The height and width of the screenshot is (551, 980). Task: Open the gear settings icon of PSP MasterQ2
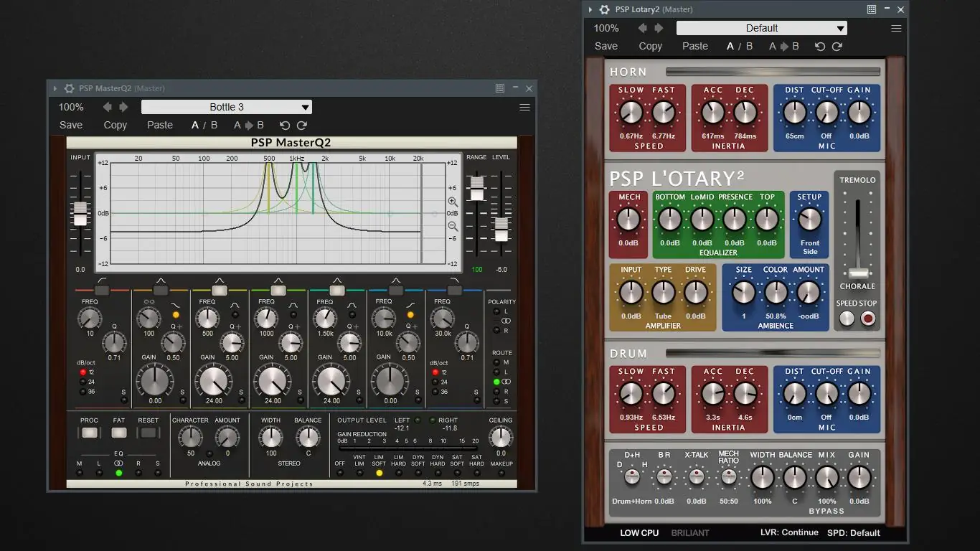coord(69,88)
